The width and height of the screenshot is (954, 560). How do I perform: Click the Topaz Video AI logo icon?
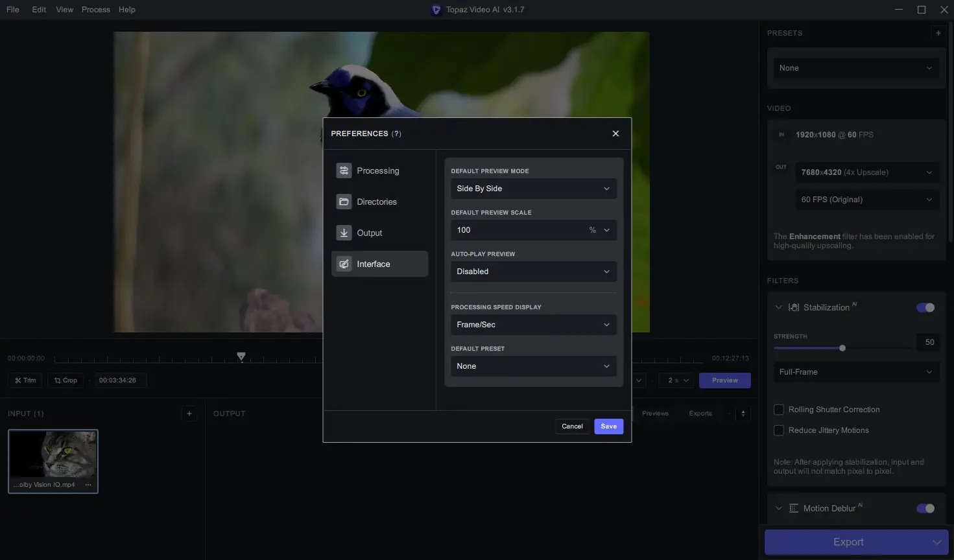click(x=436, y=10)
